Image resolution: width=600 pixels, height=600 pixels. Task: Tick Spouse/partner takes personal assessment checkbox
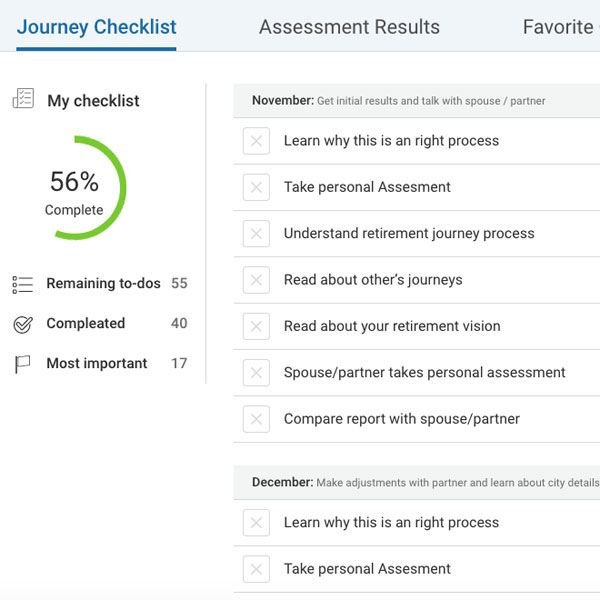[256, 373]
